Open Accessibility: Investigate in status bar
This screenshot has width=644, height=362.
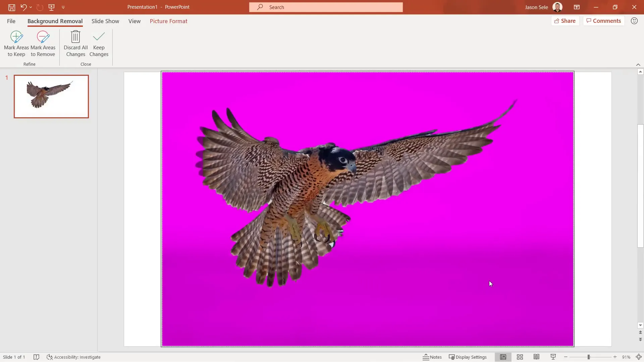(x=73, y=357)
